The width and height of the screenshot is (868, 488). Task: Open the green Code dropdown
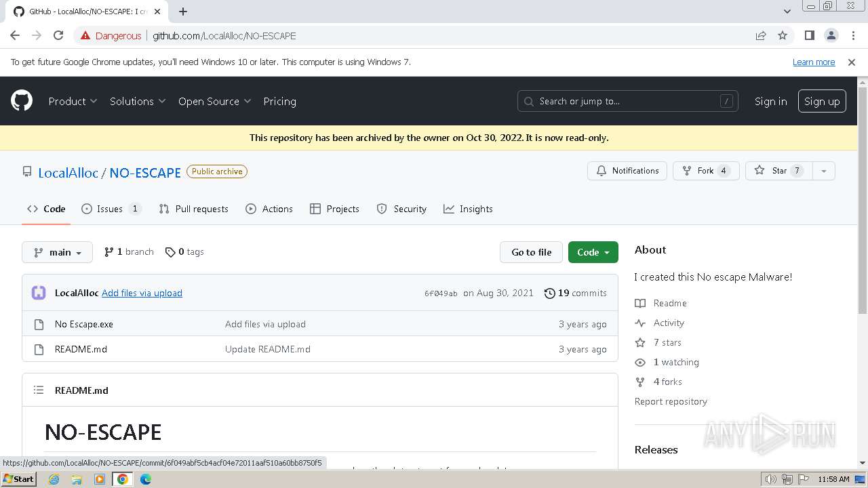(x=593, y=252)
